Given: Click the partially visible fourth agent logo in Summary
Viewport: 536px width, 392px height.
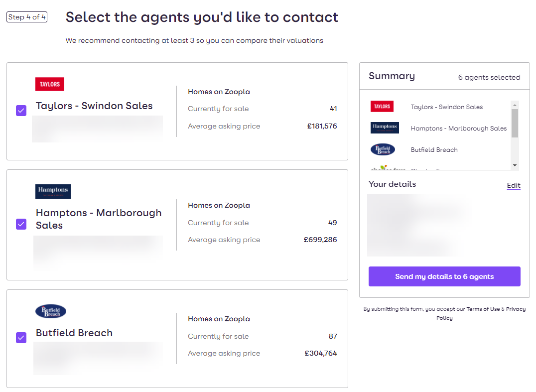Looking at the screenshot, I should pyautogui.click(x=388, y=167).
